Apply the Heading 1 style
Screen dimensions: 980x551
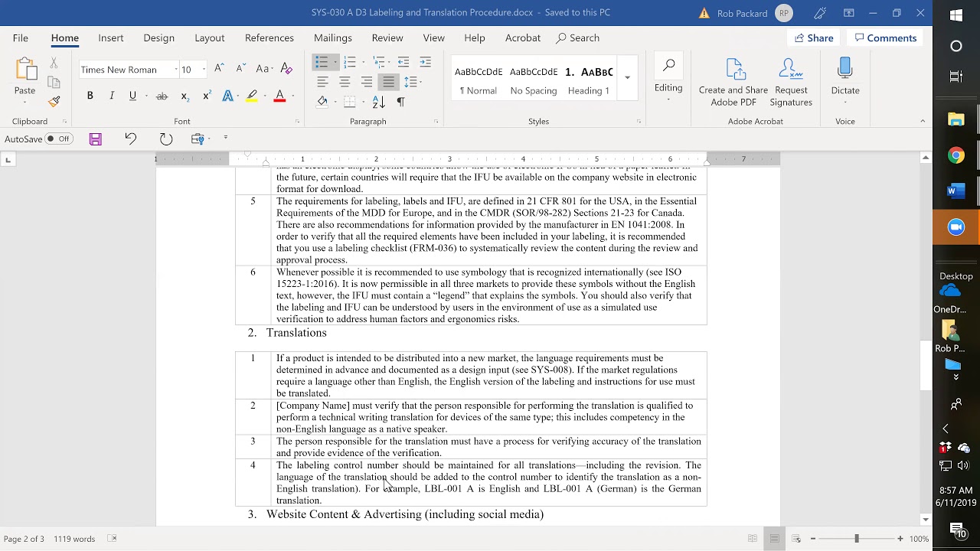coord(589,79)
